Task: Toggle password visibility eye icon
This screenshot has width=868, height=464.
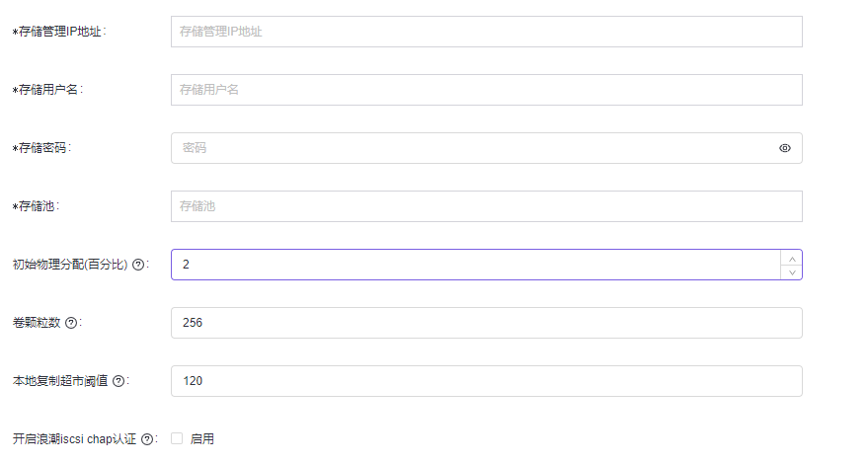Action: click(785, 148)
